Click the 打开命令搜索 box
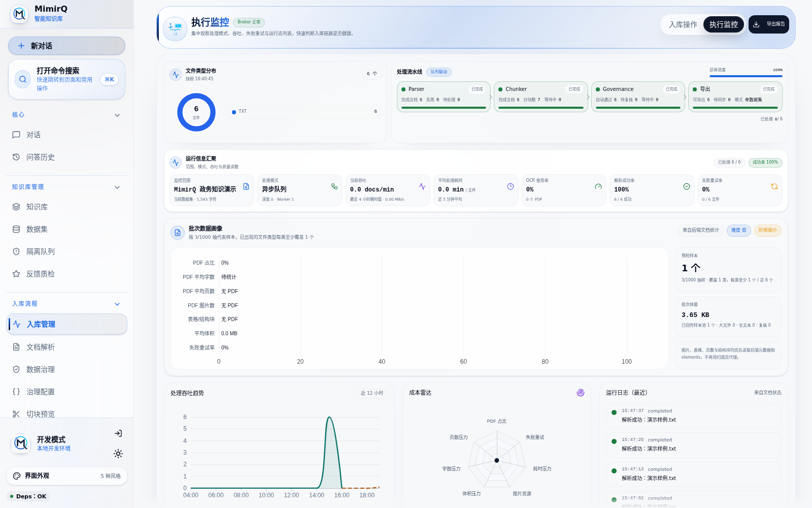812x508 pixels. point(66,79)
